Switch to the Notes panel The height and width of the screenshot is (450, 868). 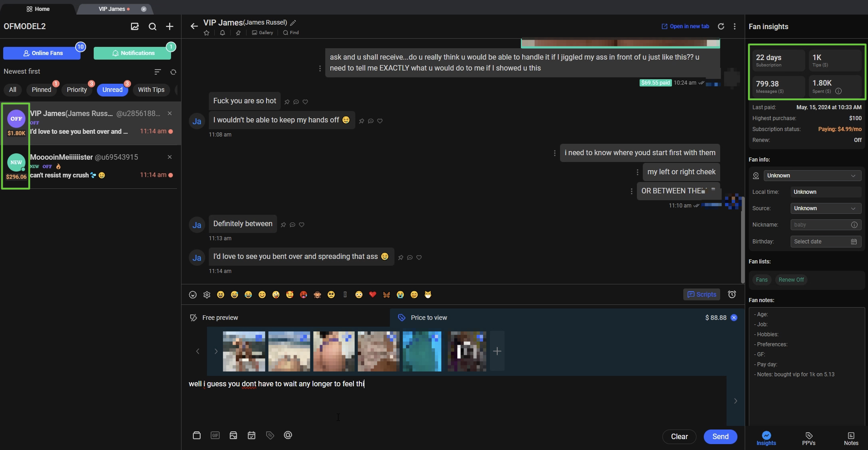click(850, 438)
